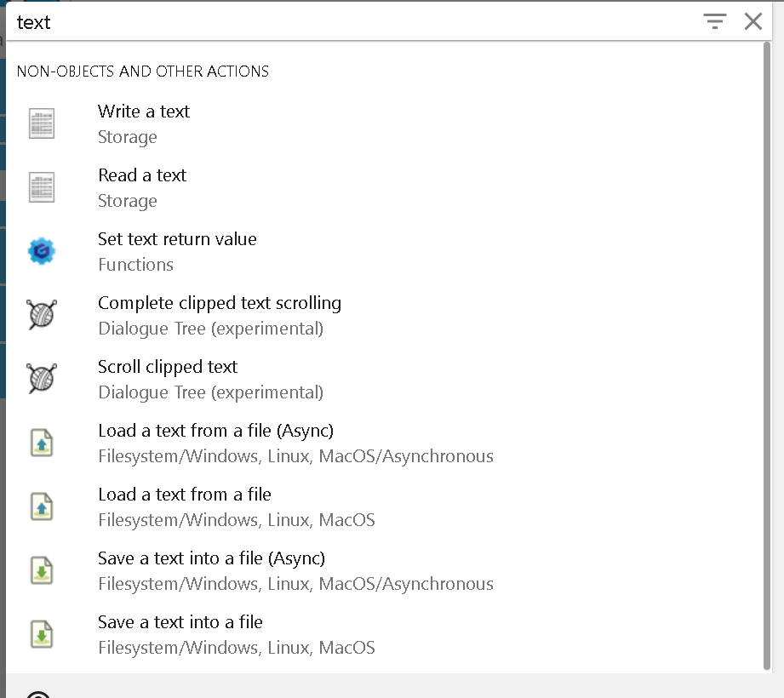Screen dimensions: 784x698
Task: Select the "Write a text" action
Action: tap(385, 123)
